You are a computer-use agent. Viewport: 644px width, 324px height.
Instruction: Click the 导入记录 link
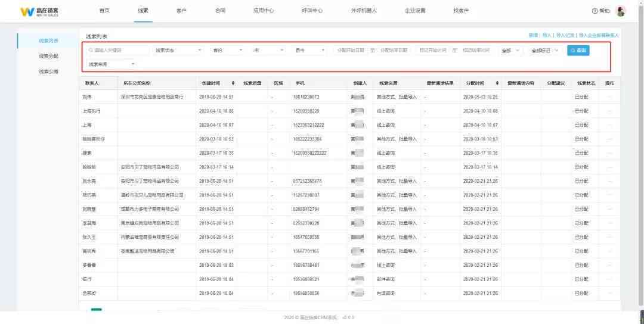565,36
